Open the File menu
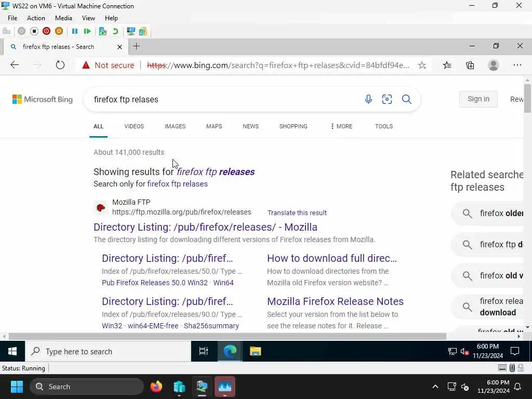The image size is (532, 399). pyautogui.click(x=12, y=18)
